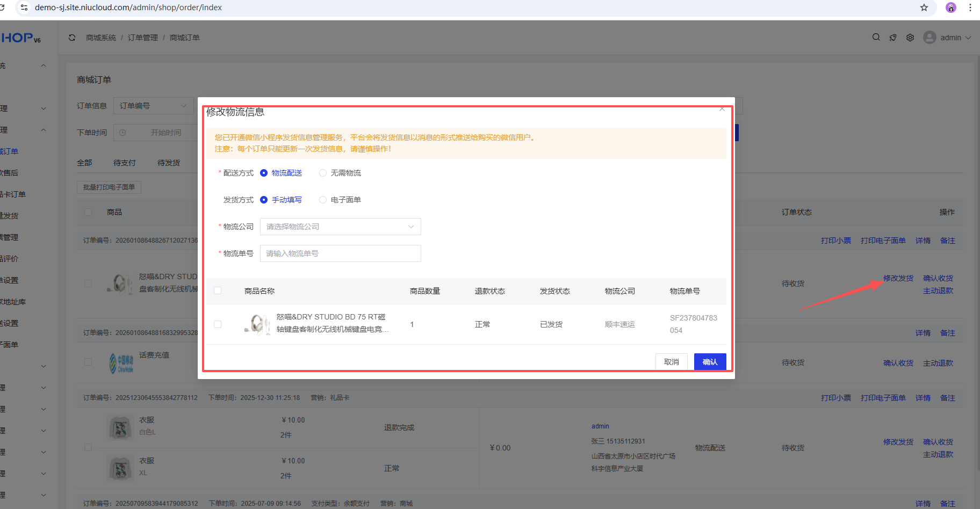The height and width of the screenshot is (509, 980).
Task: Open the 请选择物流公司 dropdown
Action: point(340,227)
